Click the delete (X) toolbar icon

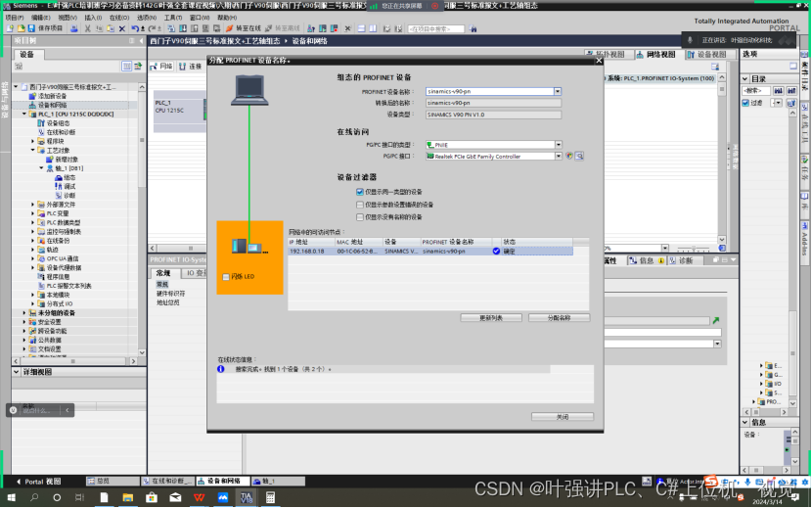point(122,28)
